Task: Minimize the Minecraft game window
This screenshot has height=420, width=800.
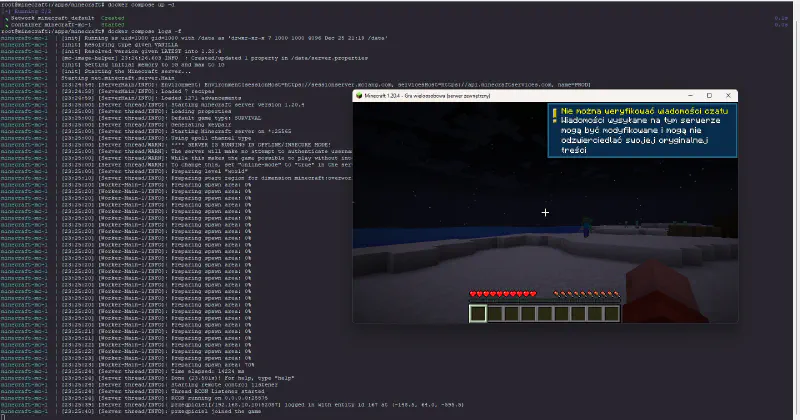Action: click(688, 95)
